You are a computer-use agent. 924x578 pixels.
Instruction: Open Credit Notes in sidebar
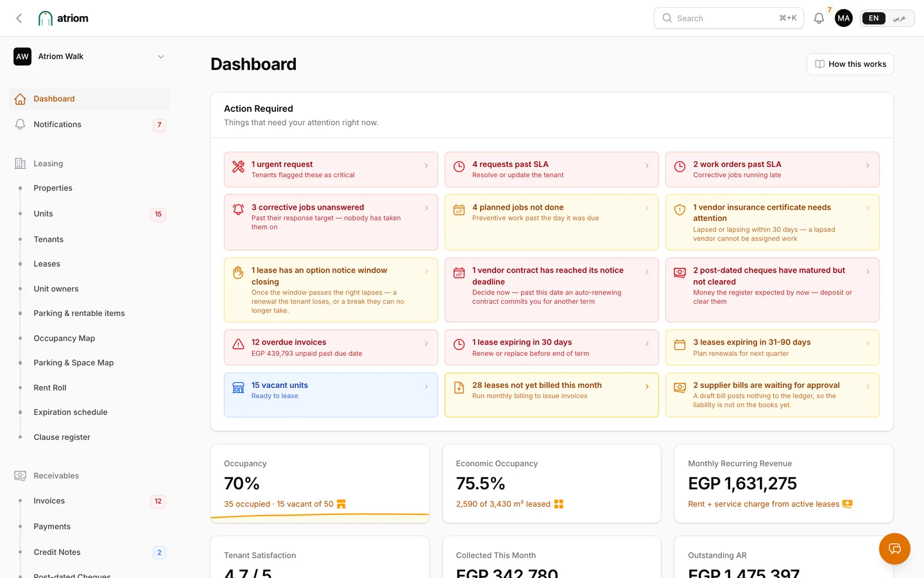90,552
